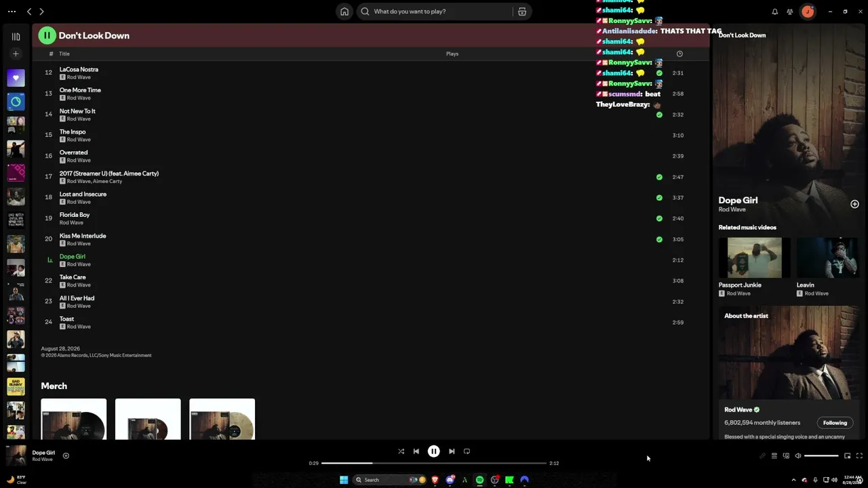The width and height of the screenshot is (868, 488).
Task: Open the Rod Wave link in the bottom player bar
Action: 42,460
